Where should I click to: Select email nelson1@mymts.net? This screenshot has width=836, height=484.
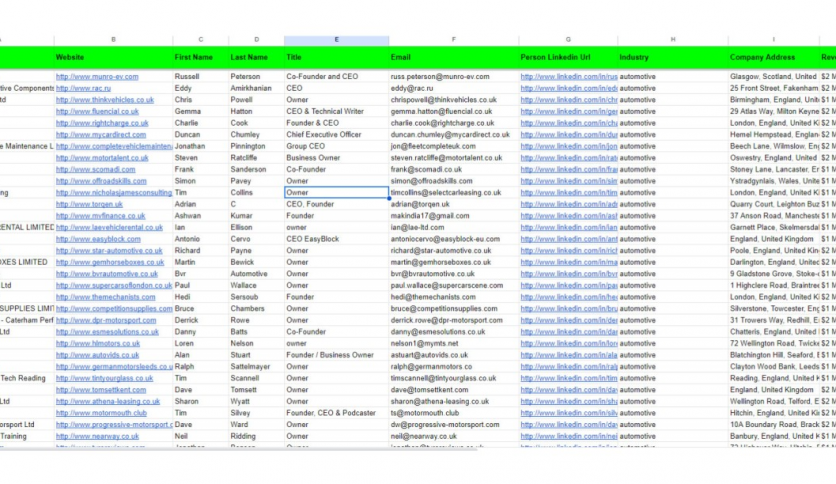coord(454,344)
